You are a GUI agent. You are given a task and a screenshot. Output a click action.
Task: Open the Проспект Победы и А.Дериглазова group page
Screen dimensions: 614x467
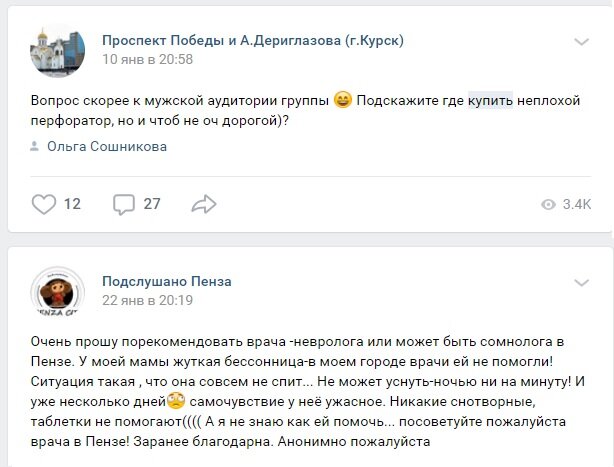253,40
